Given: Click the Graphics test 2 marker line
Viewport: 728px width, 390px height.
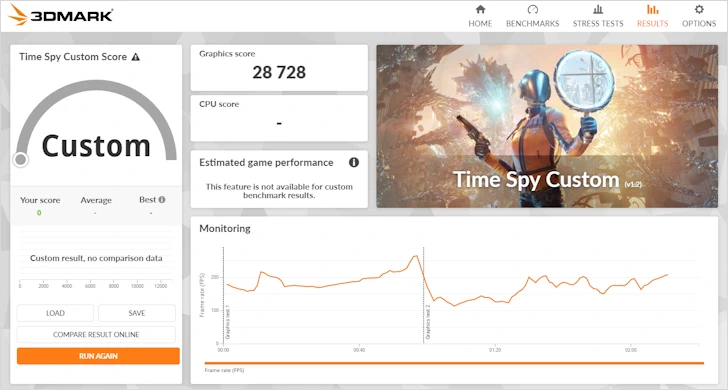Looking at the screenshot, I should [x=423, y=295].
